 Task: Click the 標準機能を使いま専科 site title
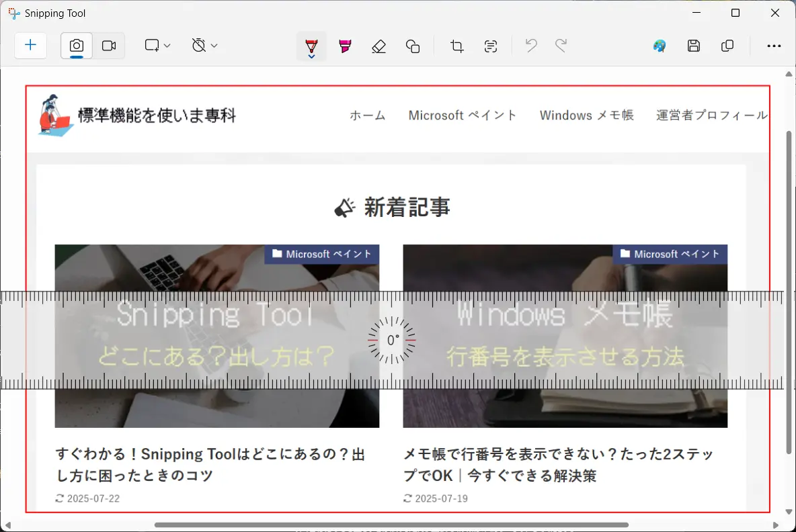tap(157, 115)
